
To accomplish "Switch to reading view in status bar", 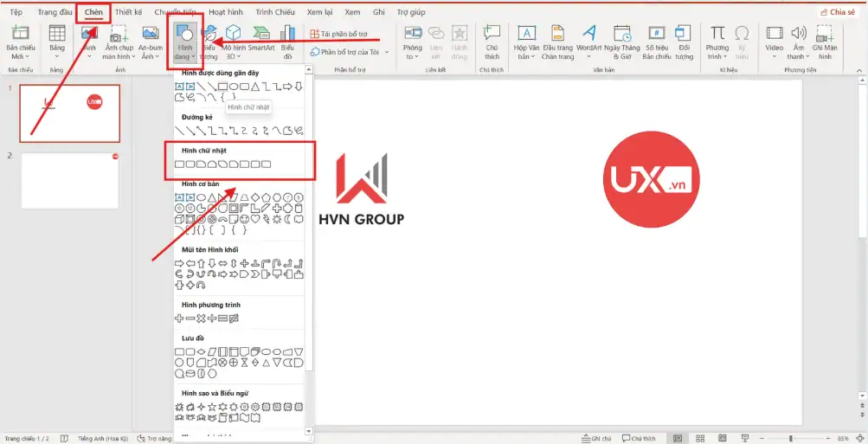I will click(x=722, y=439).
